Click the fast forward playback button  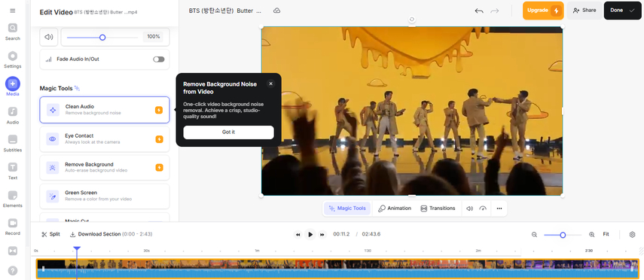tap(322, 235)
